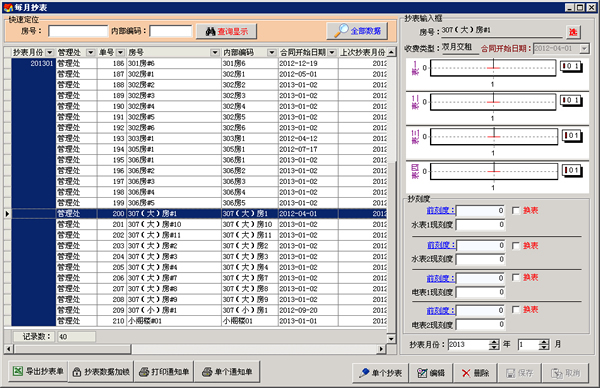
Task: Enable meter change checkbox for water meter 1
Action: pyautogui.click(x=516, y=210)
